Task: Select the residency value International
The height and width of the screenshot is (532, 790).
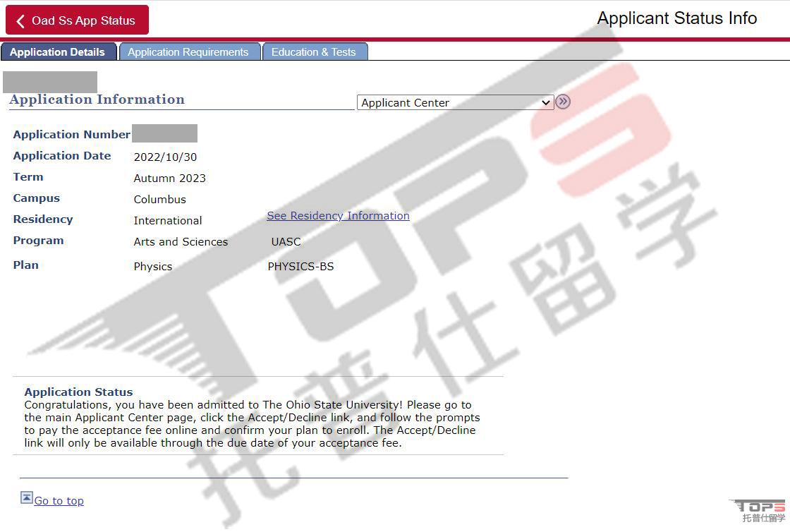Action: 168,221
